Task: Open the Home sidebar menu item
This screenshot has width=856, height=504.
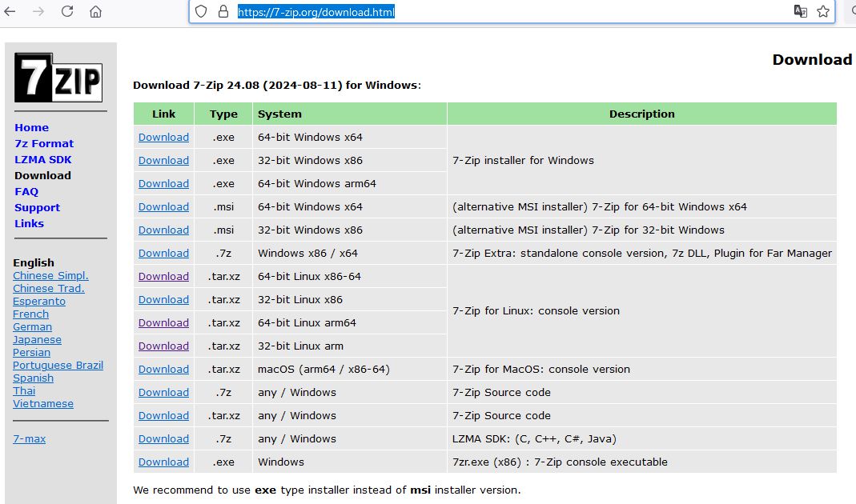Action: (31, 127)
